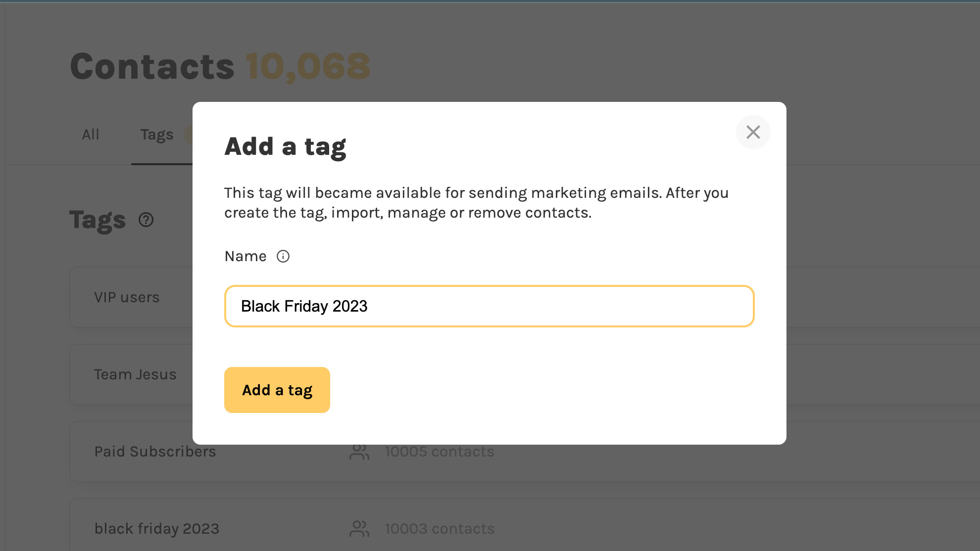Select the Tags tab
The height and width of the screenshot is (551, 980).
[156, 134]
